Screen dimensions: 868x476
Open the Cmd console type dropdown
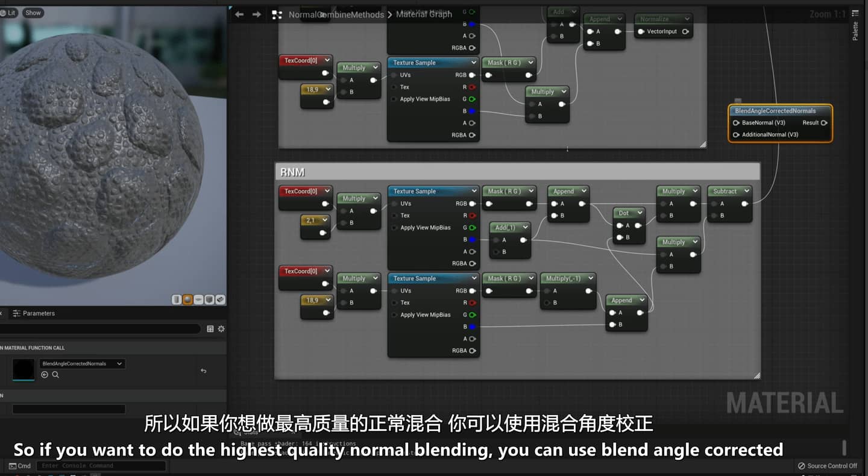point(20,466)
